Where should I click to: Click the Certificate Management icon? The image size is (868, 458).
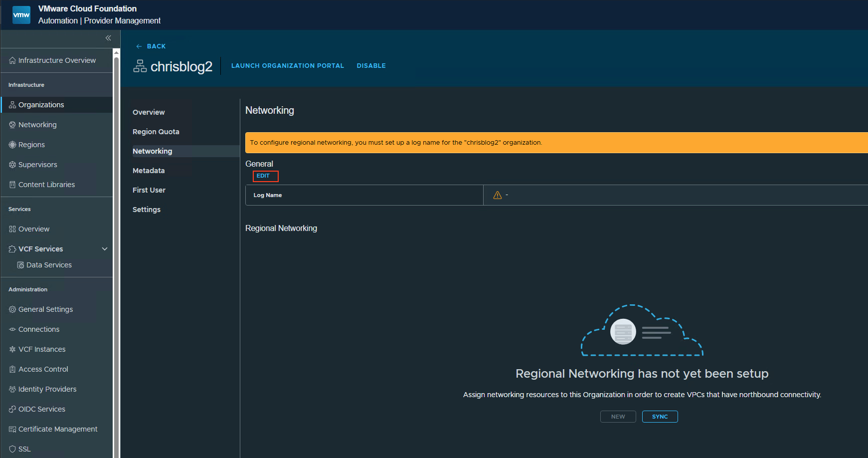tap(12, 429)
